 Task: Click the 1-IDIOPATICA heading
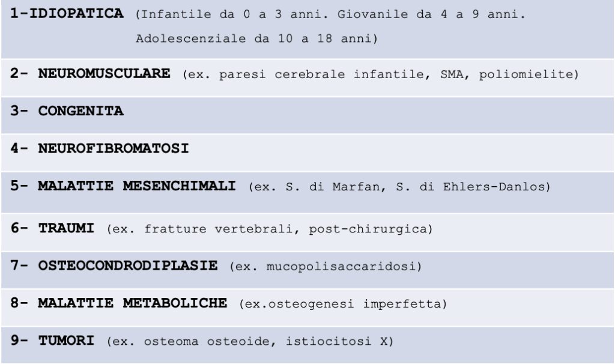coord(67,13)
